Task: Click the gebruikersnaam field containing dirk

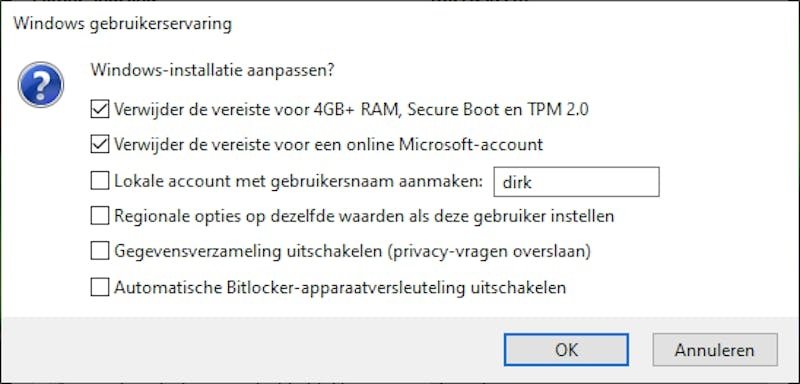Action: (x=577, y=182)
